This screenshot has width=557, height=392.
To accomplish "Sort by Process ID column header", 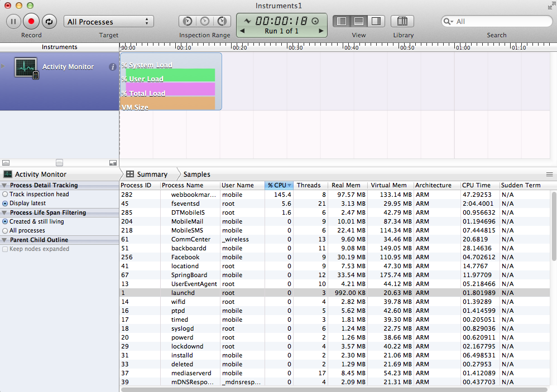I will tap(140, 185).
